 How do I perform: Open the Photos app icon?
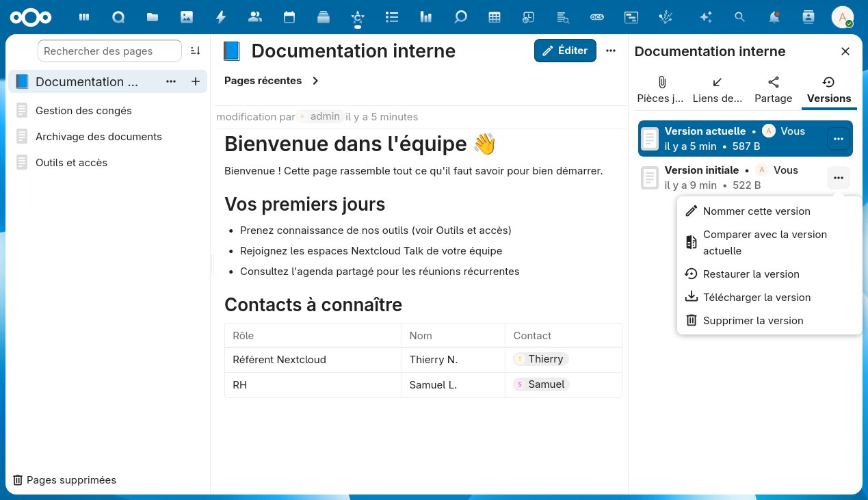(187, 17)
